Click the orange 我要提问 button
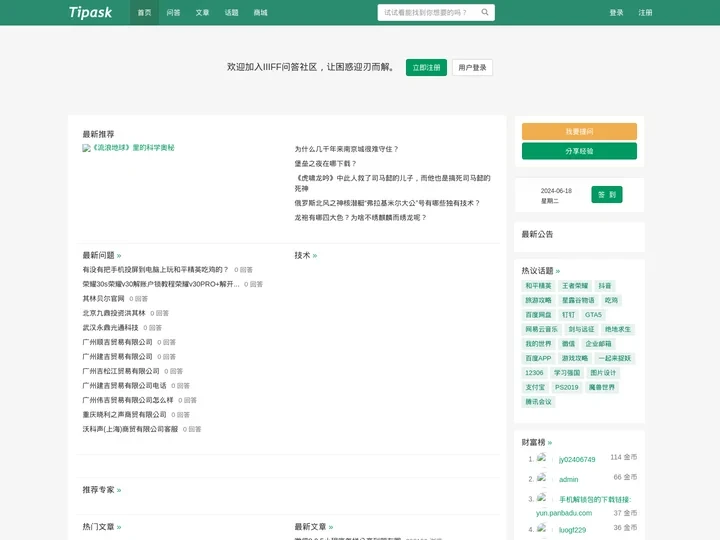Viewport: 720px width, 540px height. click(x=579, y=131)
